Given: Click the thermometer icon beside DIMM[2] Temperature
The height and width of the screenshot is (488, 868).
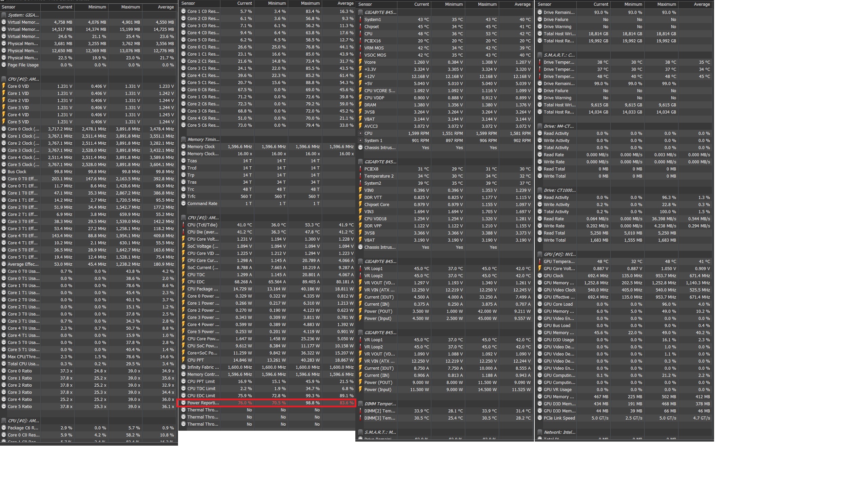Looking at the screenshot, I should tap(360, 411).
